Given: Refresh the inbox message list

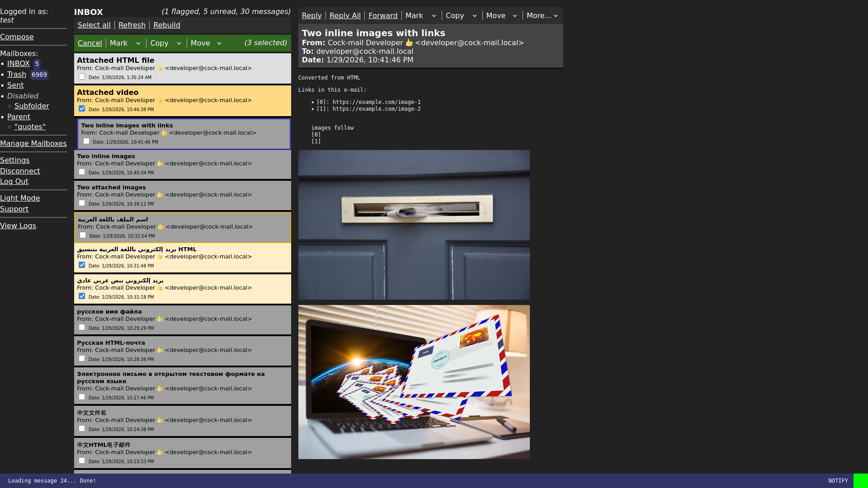Looking at the screenshot, I should (x=132, y=25).
